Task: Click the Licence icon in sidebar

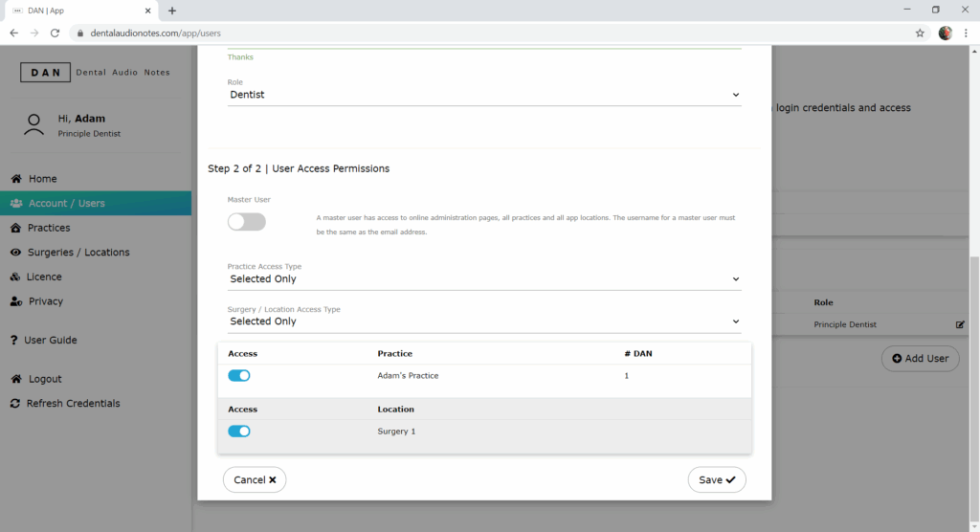Action: click(16, 277)
